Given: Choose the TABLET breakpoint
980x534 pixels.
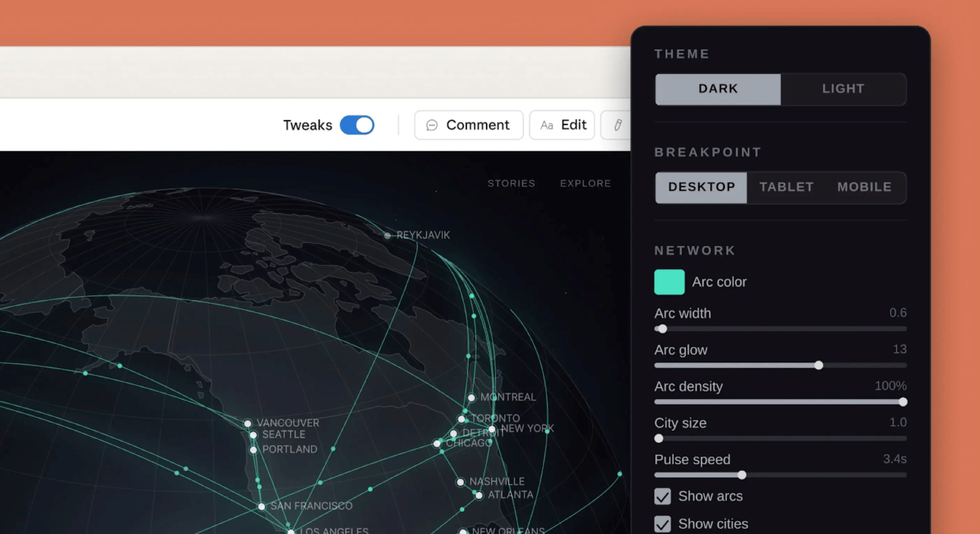Looking at the screenshot, I should click(x=786, y=187).
